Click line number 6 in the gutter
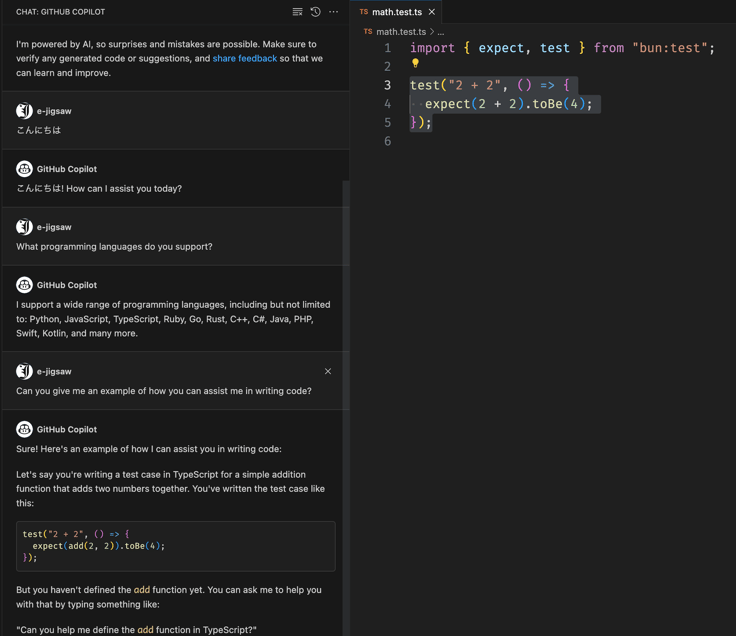 pyautogui.click(x=388, y=141)
